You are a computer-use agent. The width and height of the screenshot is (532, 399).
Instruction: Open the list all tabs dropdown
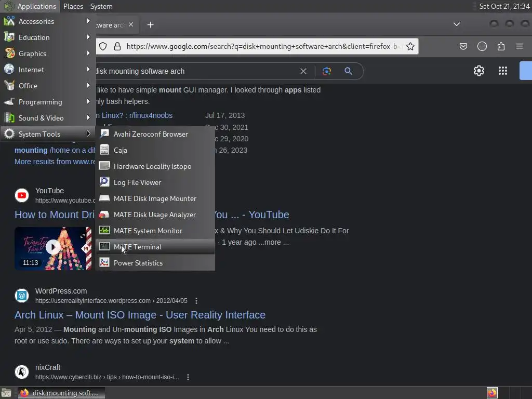(457, 24)
